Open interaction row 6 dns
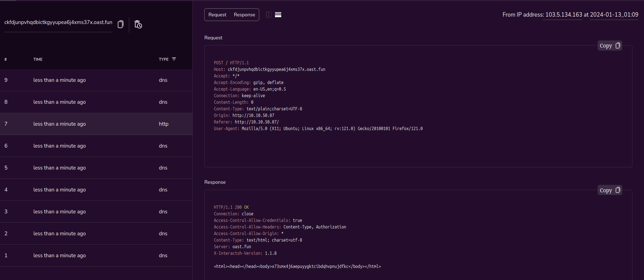 [x=96, y=146]
